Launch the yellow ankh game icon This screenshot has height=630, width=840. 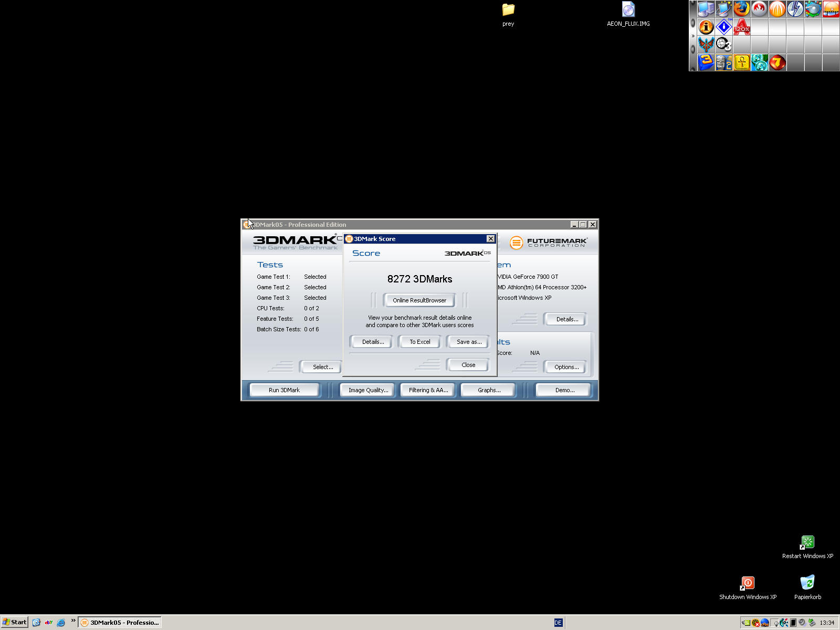point(741,62)
